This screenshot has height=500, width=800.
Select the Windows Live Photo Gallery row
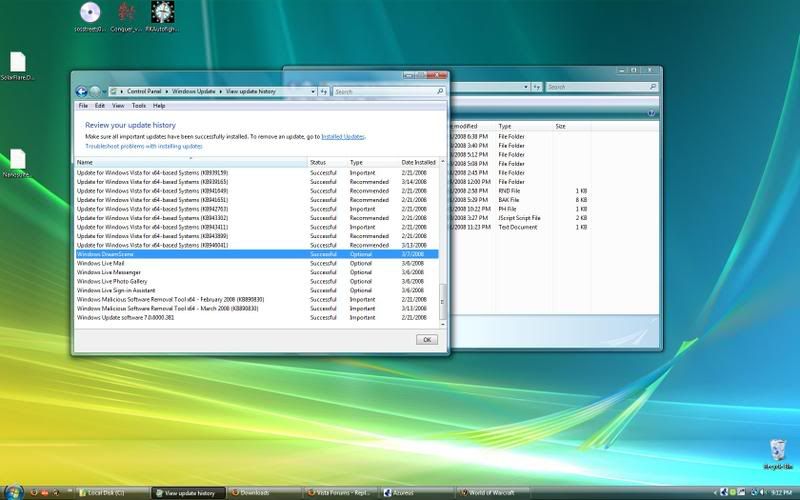(x=257, y=281)
